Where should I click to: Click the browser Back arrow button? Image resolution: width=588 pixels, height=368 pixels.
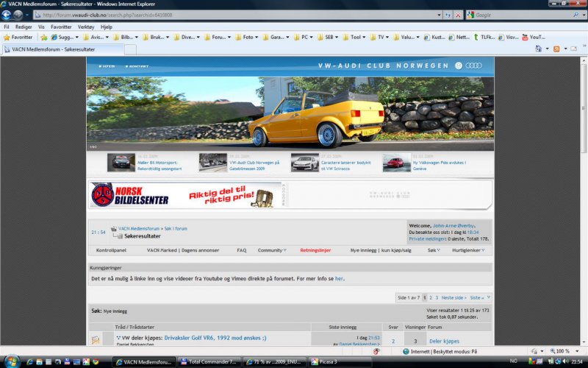tap(10, 15)
